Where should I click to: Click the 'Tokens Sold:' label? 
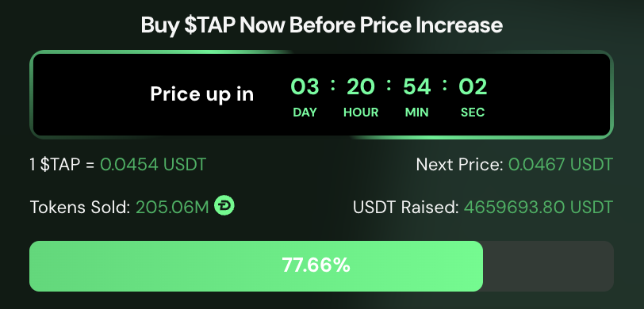coord(80,208)
